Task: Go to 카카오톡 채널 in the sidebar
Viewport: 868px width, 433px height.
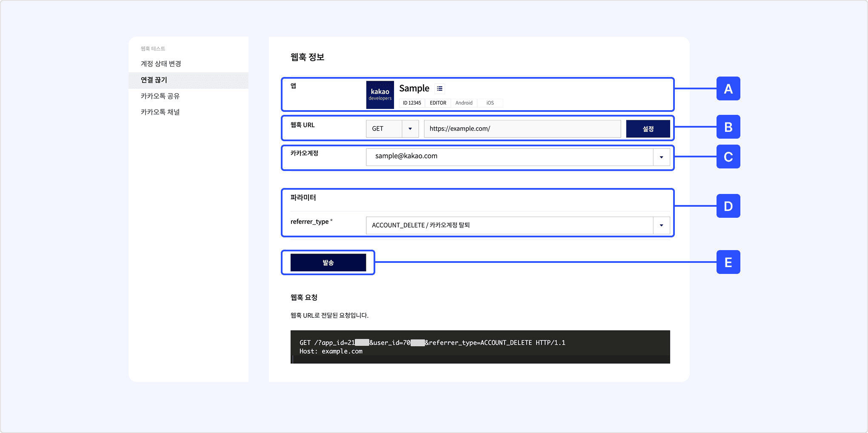Action: [x=160, y=112]
